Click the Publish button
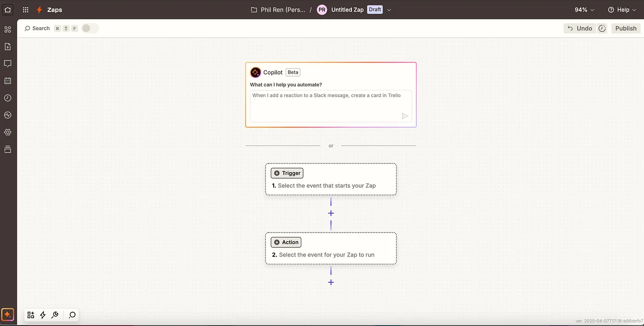644x326 pixels. (x=626, y=29)
